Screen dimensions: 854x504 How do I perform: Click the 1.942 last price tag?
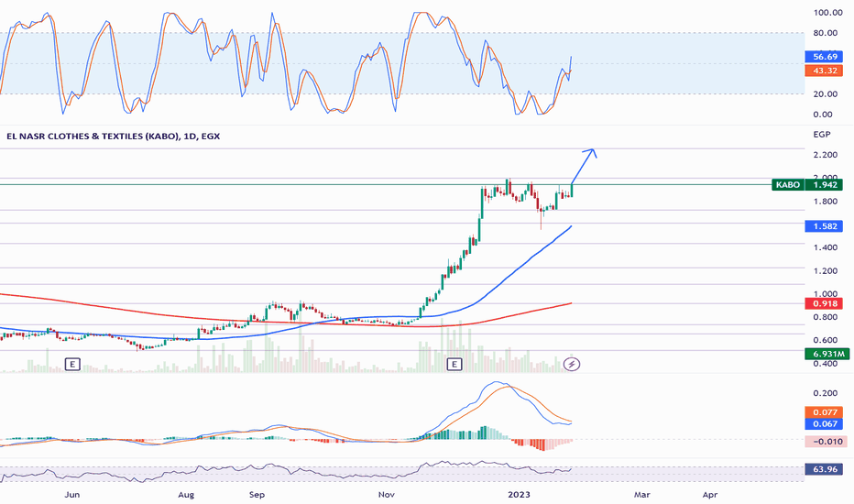click(x=825, y=185)
